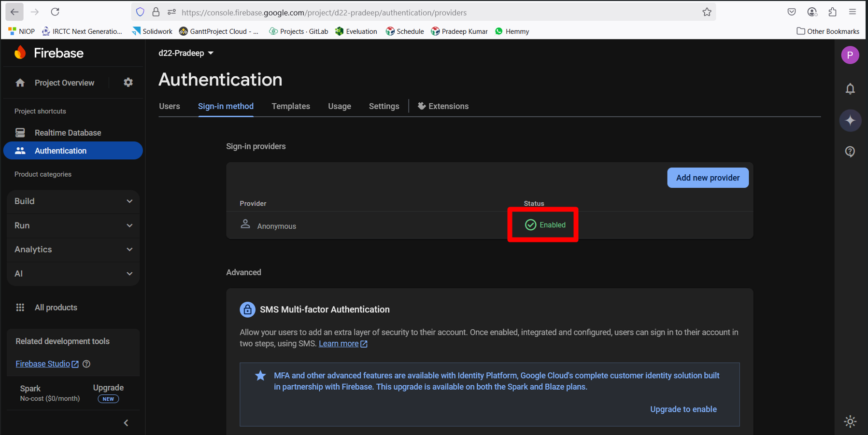The height and width of the screenshot is (435, 868).
Task: Click the SMS Multi-factor Authentication heading
Action: click(325, 309)
